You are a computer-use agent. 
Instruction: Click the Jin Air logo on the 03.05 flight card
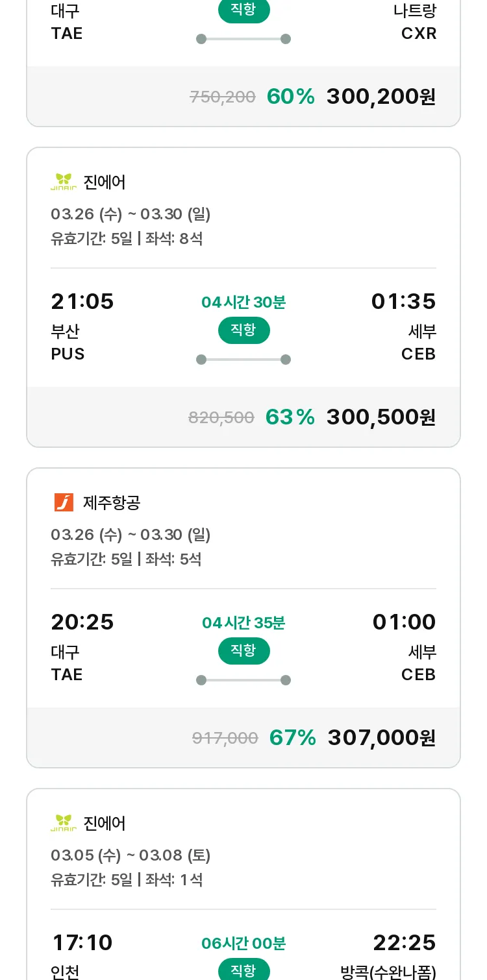64,823
